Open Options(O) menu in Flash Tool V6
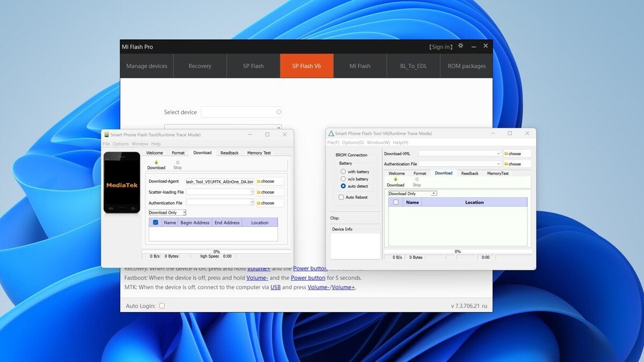This screenshot has height=362, width=644. click(353, 142)
